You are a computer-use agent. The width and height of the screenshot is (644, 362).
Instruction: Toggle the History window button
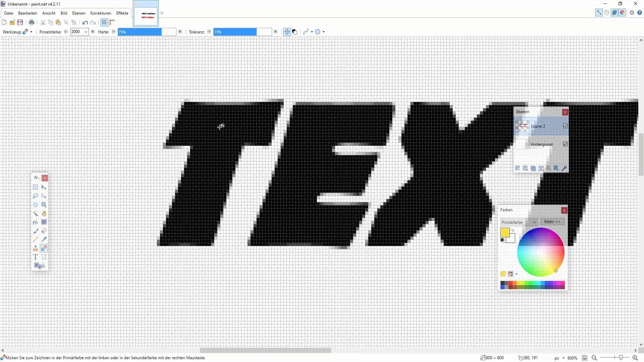tap(607, 13)
